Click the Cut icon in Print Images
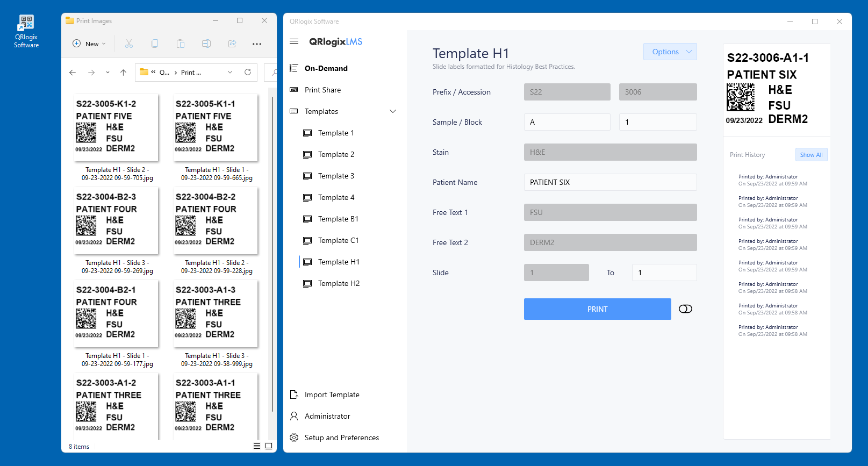This screenshot has width=868, height=466. 129,44
